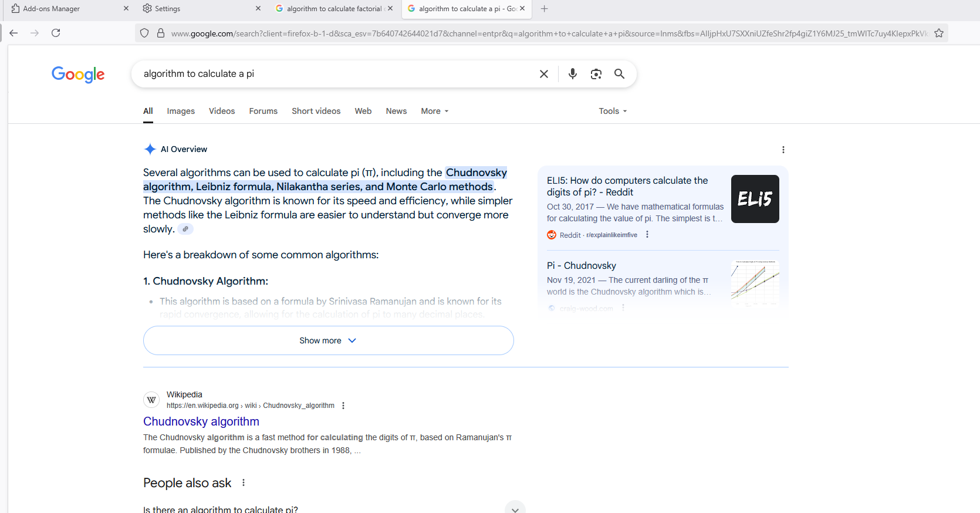980x513 pixels.
Task: Click the browser address bar URL
Action: coord(549,33)
